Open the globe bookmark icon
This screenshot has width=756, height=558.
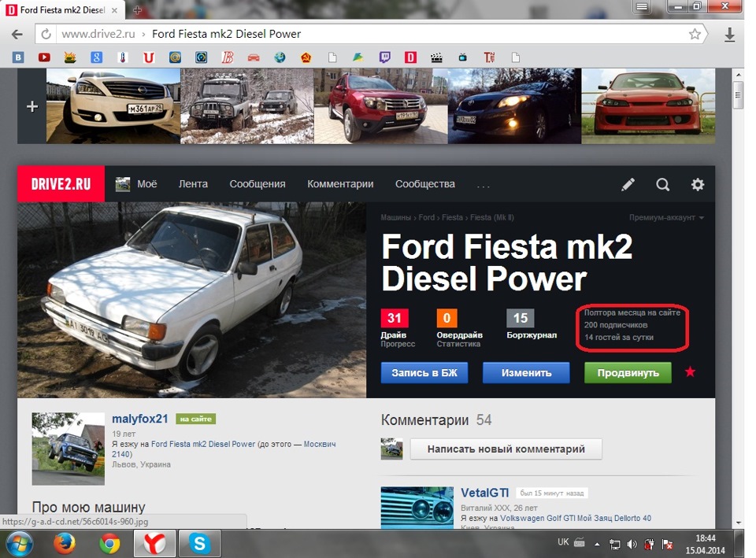(x=280, y=57)
